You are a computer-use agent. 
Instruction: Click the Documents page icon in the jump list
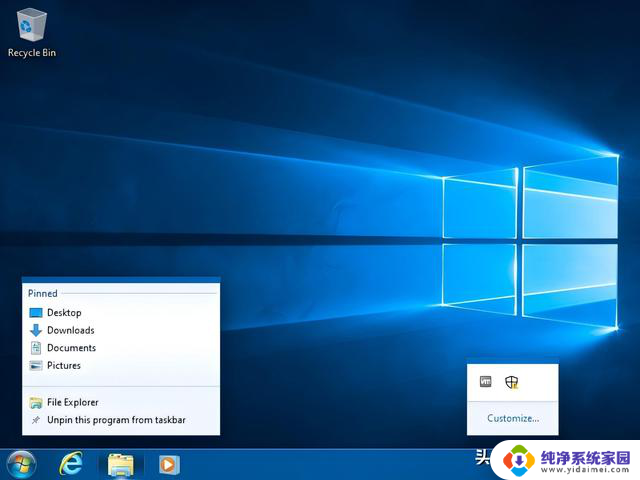36,348
